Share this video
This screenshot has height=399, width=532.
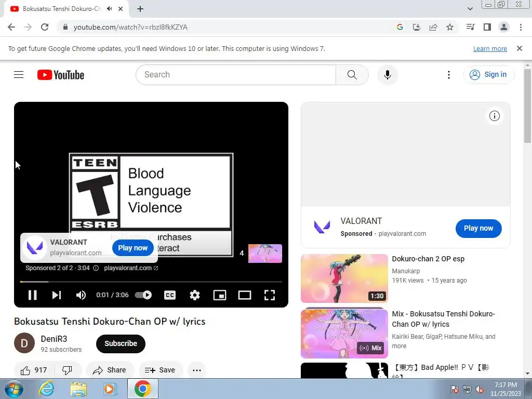[110, 370]
